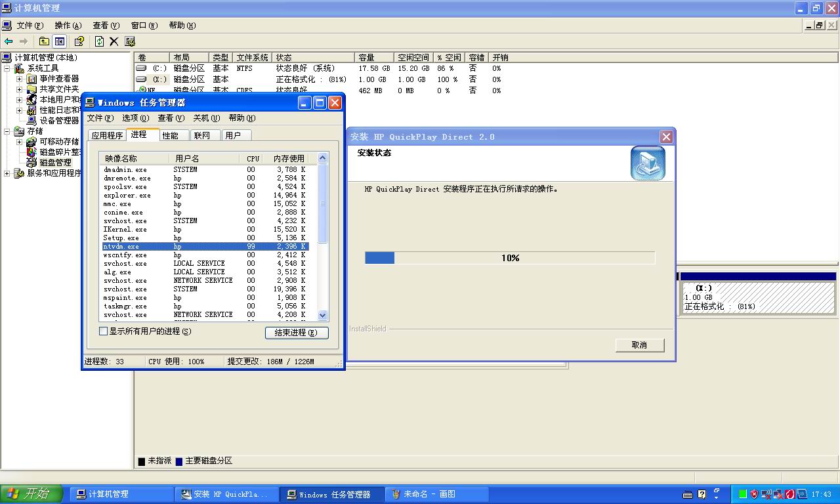
Task: Click the Back arrow in Computer Management toolbar
Action: pos(9,41)
